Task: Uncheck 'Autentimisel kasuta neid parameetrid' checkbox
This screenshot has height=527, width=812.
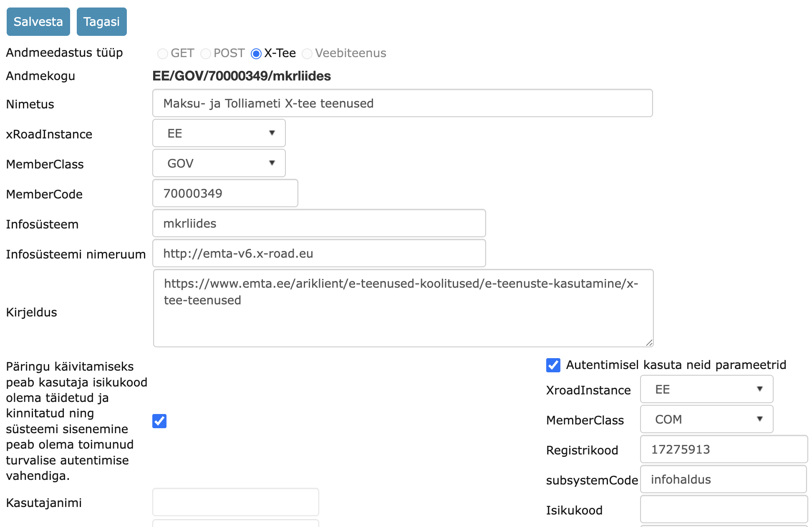Action: (553, 365)
